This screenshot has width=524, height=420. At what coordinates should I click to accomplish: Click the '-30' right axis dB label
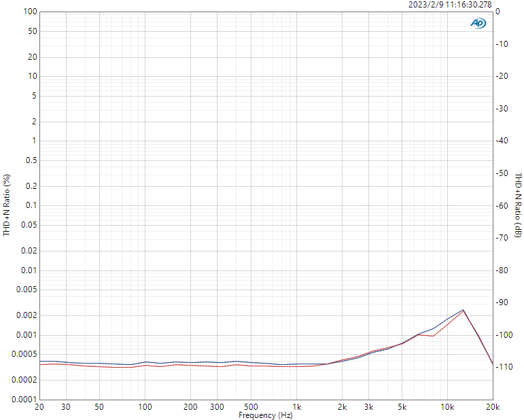point(502,109)
